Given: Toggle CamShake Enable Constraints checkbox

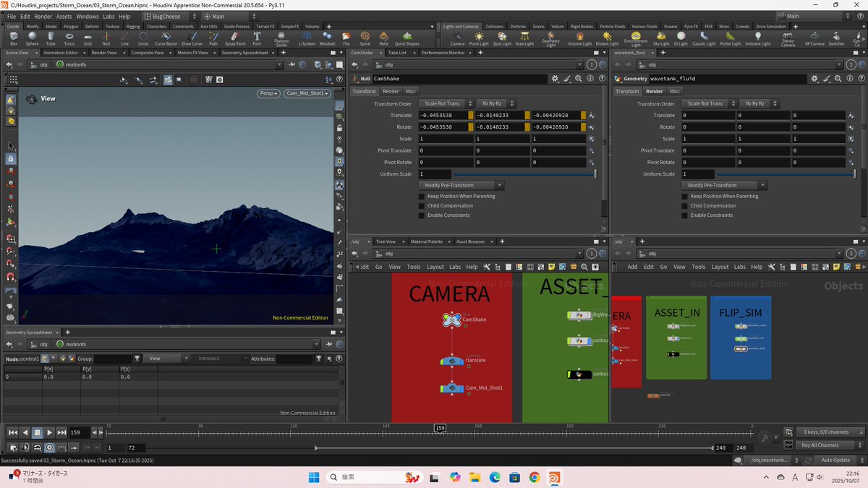Looking at the screenshot, I should click(422, 215).
